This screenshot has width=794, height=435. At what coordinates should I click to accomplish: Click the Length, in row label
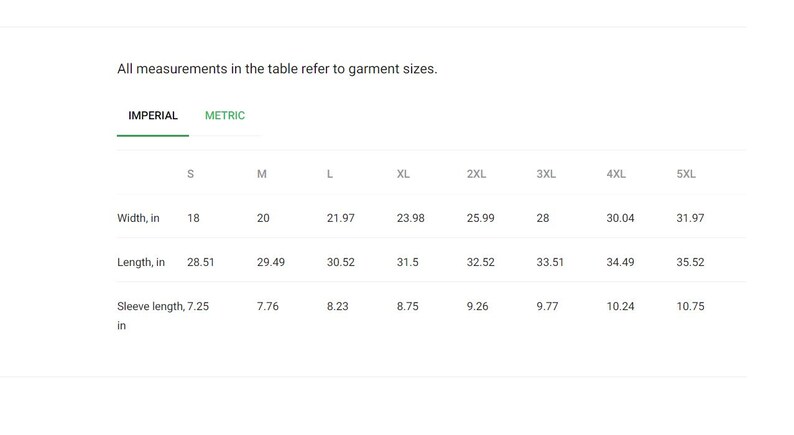(141, 262)
